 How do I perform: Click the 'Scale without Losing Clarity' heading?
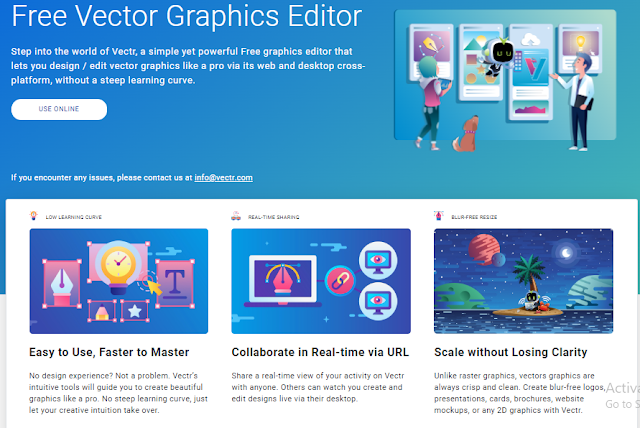click(511, 352)
